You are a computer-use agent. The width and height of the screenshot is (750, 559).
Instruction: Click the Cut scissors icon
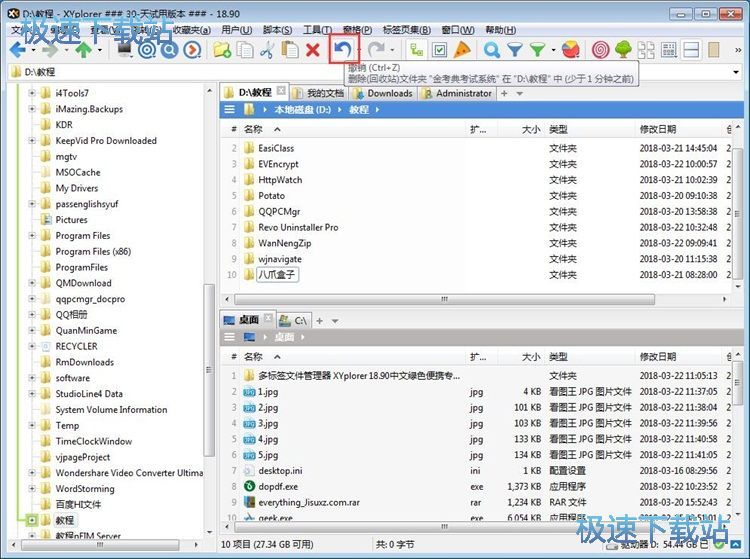point(267,50)
